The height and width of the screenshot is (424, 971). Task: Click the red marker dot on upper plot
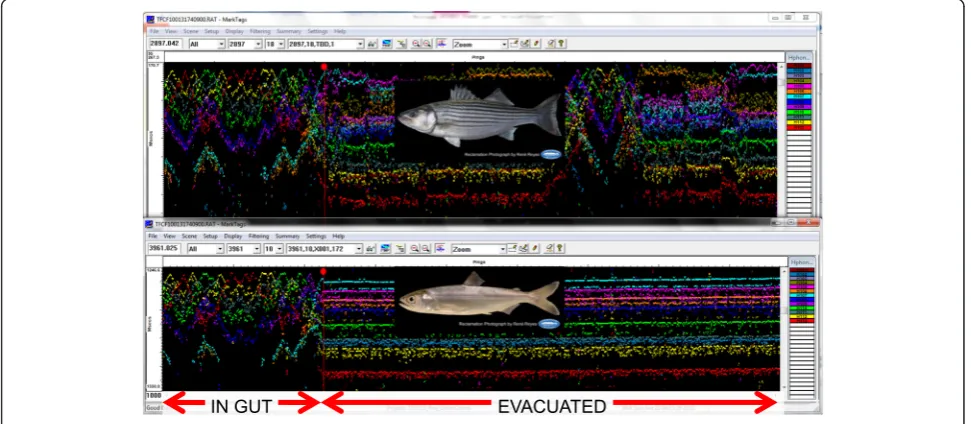coord(324,66)
